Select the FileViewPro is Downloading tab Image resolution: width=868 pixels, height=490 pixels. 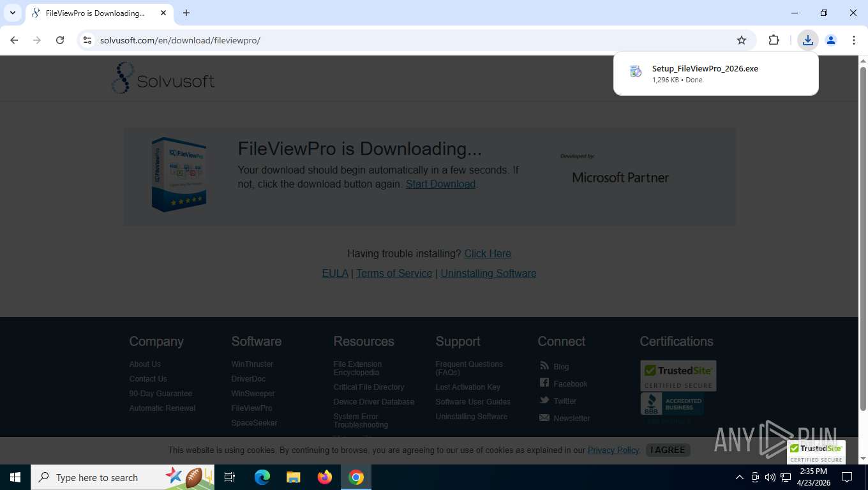pos(100,13)
